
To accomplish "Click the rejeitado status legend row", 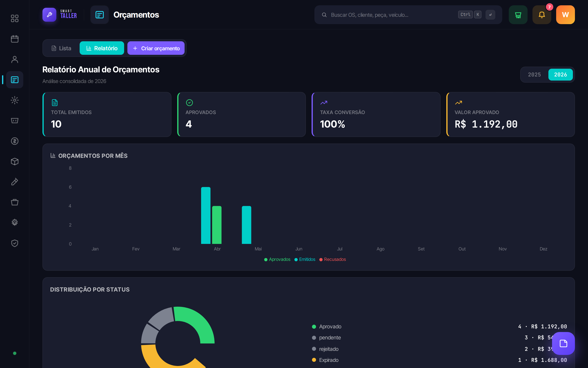I will (439, 349).
